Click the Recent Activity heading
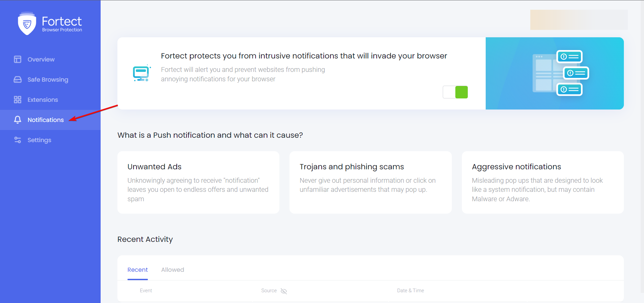The width and height of the screenshot is (644, 303). [145, 239]
